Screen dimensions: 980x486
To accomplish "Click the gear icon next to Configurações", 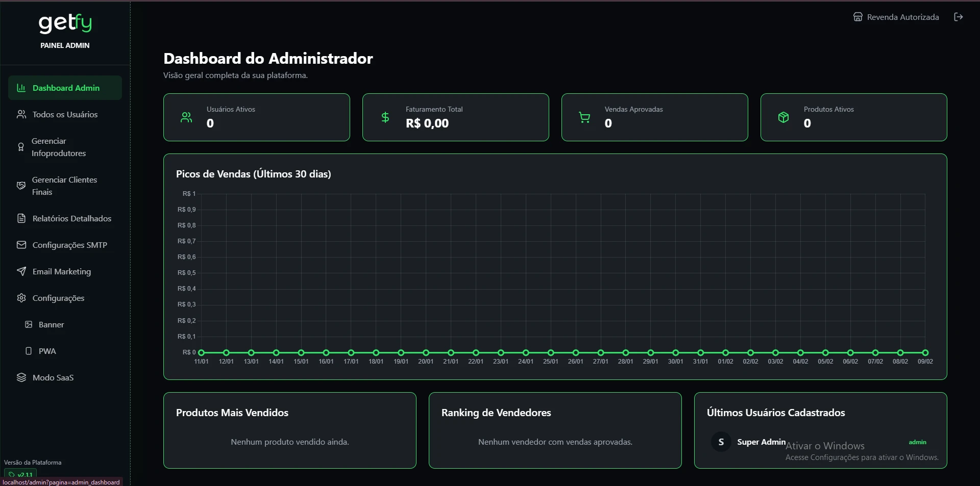I will click(21, 298).
